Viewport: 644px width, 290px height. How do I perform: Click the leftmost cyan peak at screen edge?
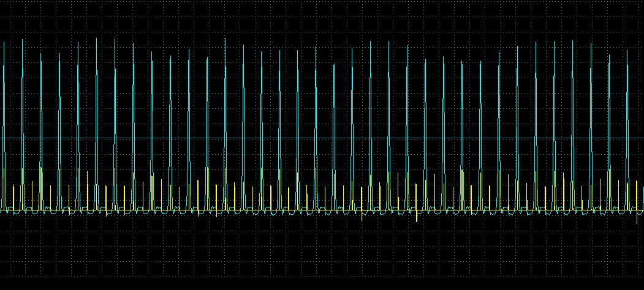[x=4, y=43]
